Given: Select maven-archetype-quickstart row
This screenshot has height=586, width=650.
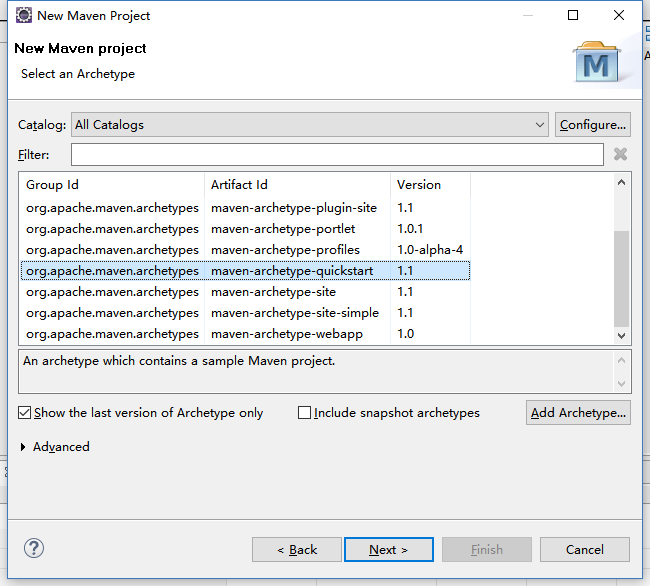Looking at the screenshot, I should pyautogui.click(x=245, y=271).
